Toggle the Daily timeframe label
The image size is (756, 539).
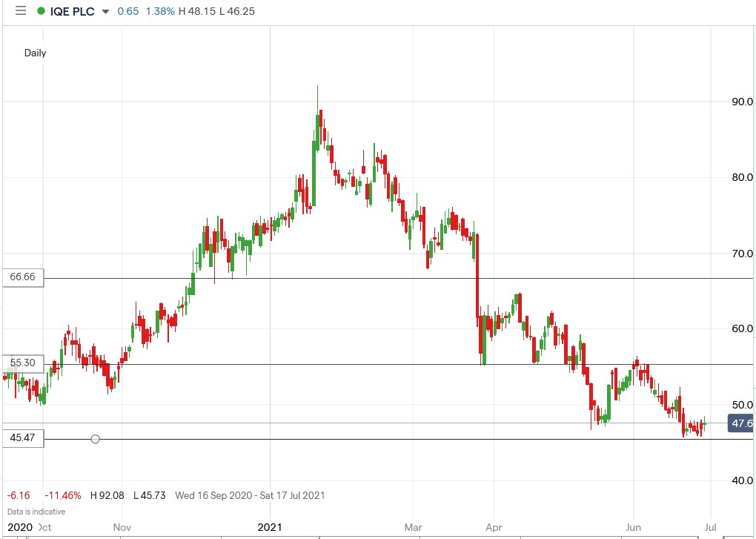[x=35, y=53]
